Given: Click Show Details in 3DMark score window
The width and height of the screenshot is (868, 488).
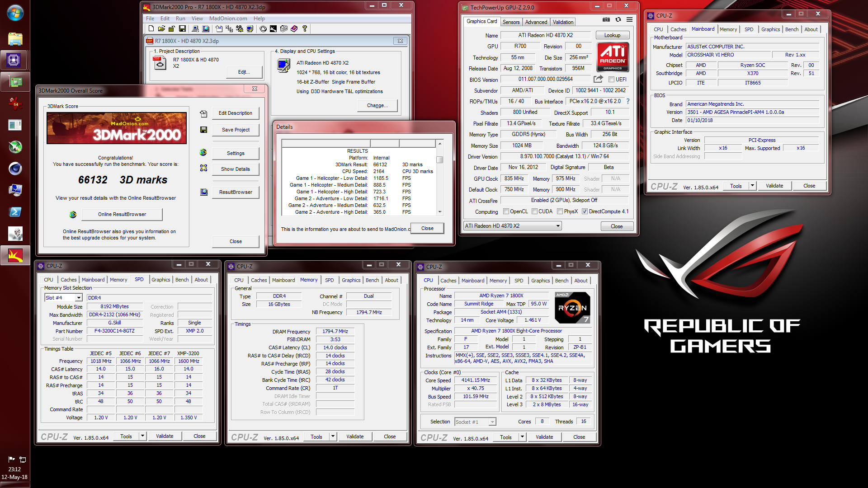Looking at the screenshot, I should (x=235, y=169).
